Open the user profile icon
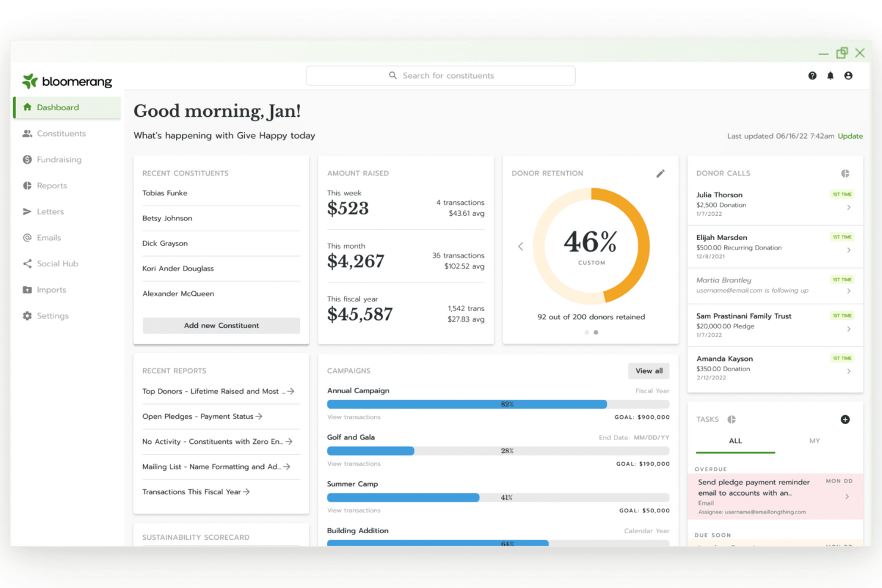882x588 pixels. click(848, 75)
